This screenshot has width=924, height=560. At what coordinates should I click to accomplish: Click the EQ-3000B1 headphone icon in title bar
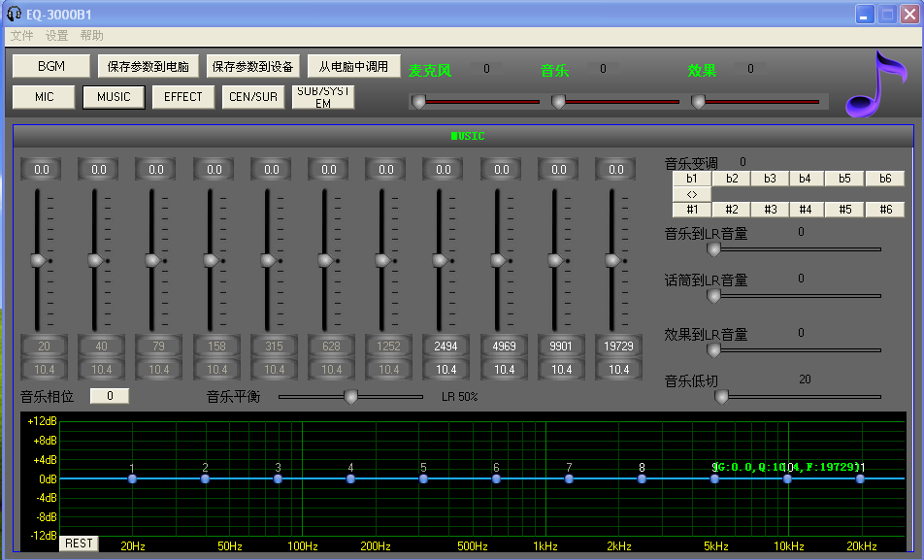pos(15,14)
